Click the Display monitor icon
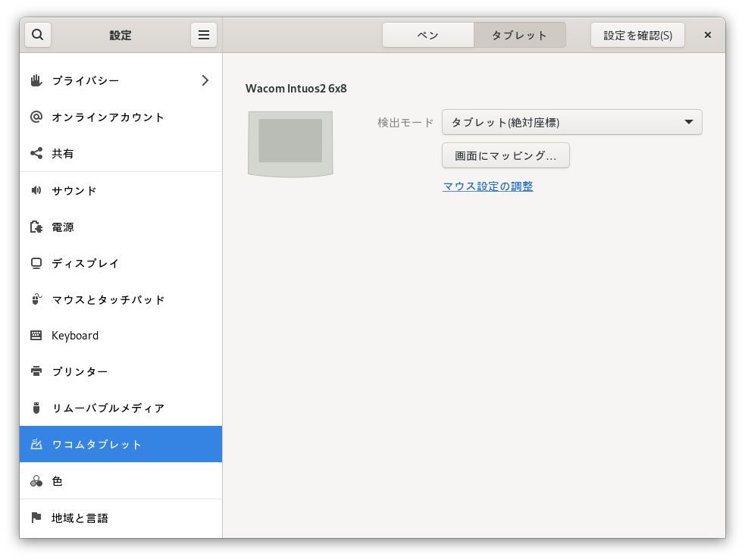Image resolution: width=745 pixels, height=560 pixels. tap(36, 263)
